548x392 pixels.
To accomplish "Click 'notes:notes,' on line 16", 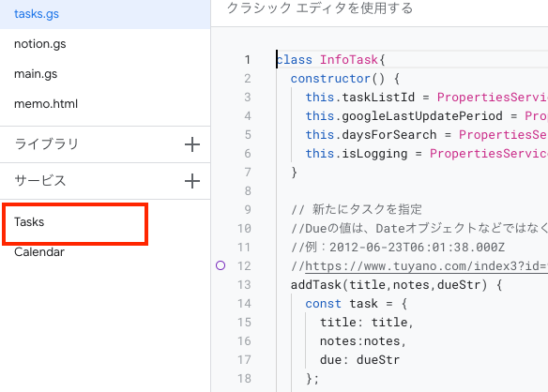I will (363, 341).
